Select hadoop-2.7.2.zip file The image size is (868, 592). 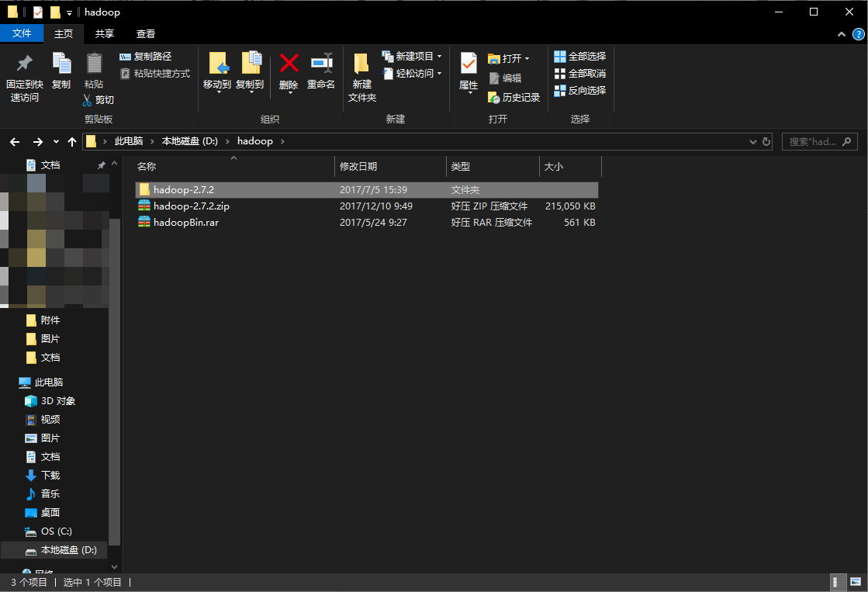[x=366, y=206]
